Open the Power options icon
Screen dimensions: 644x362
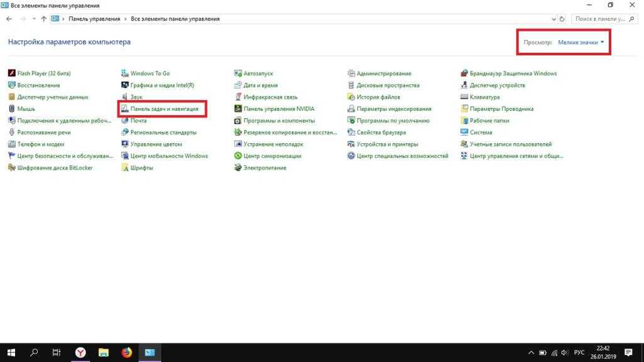click(x=238, y=168)
